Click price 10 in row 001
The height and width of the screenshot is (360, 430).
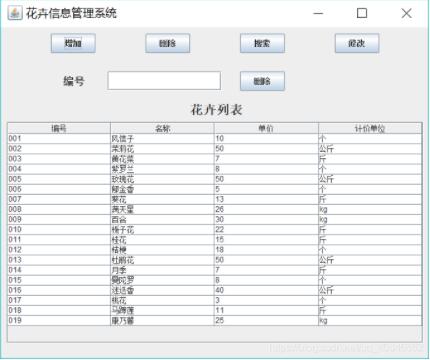point(266,139)
